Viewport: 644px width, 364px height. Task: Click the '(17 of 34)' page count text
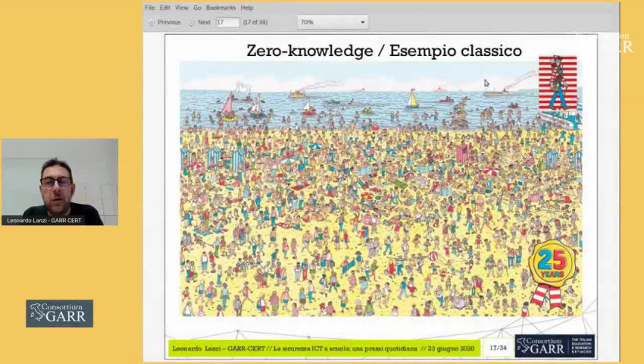point(255,22)
